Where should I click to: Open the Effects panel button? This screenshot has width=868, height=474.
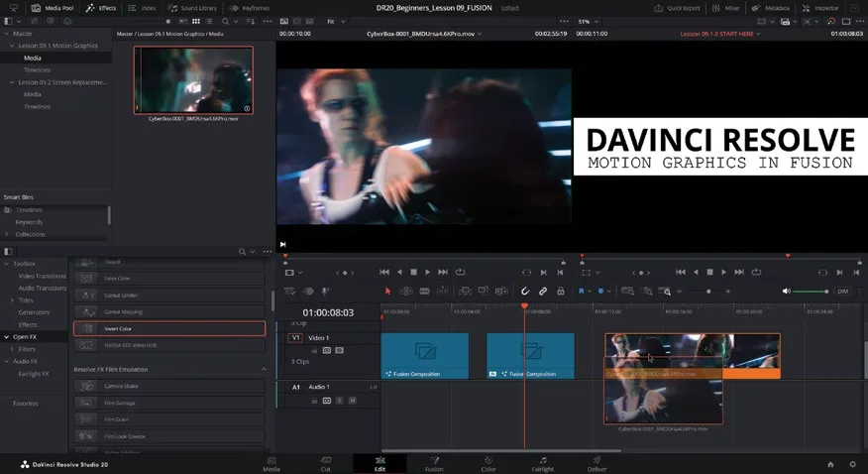pyautogui.click(x=101, y=8)
